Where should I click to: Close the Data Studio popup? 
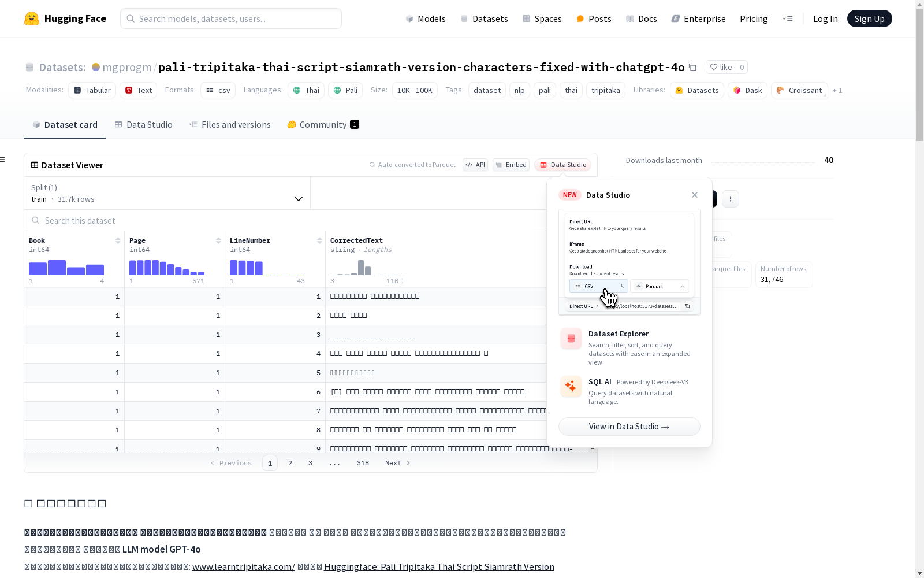pyautogui.click(x=695, y=195)
